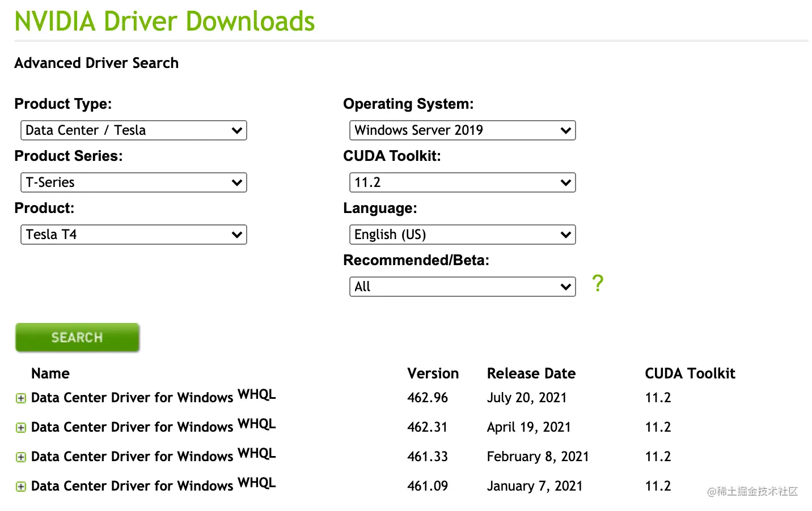Viewport: 812px width, 511px height.
Task: Expand driver row for version 461.33
Action: click(21, 457)
